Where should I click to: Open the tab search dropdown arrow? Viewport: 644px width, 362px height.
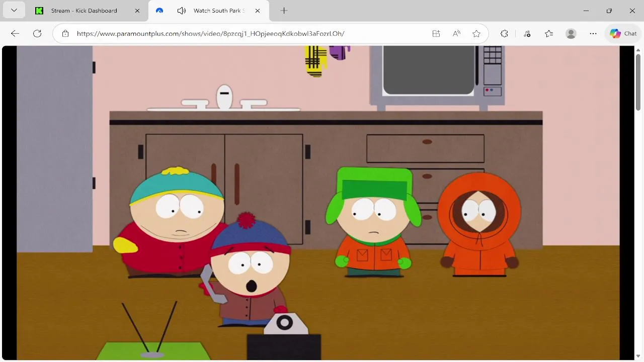click(14, 11)
